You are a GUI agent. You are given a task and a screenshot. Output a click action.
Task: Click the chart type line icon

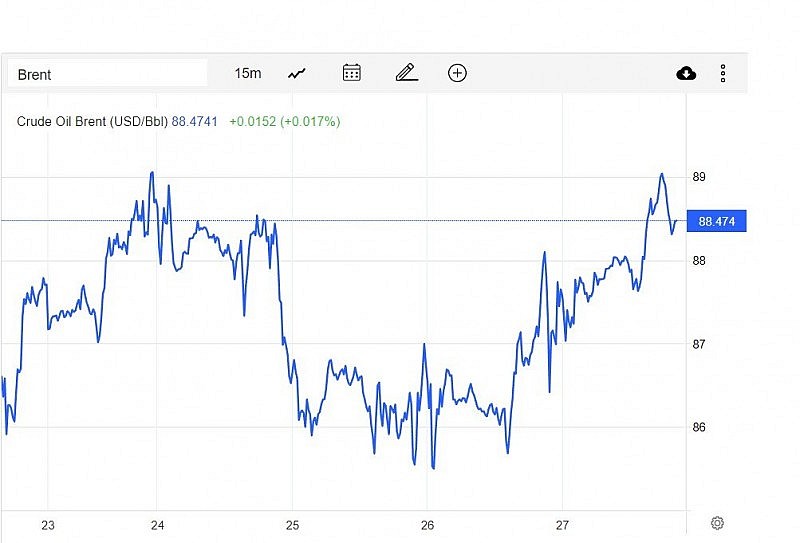point(297,73)
